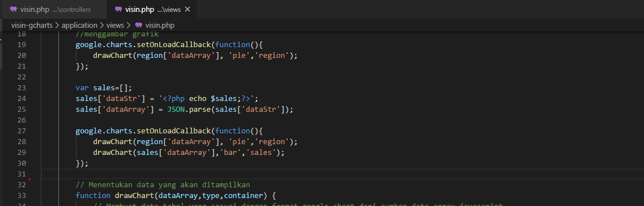The height and width of the screenshot is (206, 644).
Task: Close the visin.php views tab
Action: click(187, 9)
